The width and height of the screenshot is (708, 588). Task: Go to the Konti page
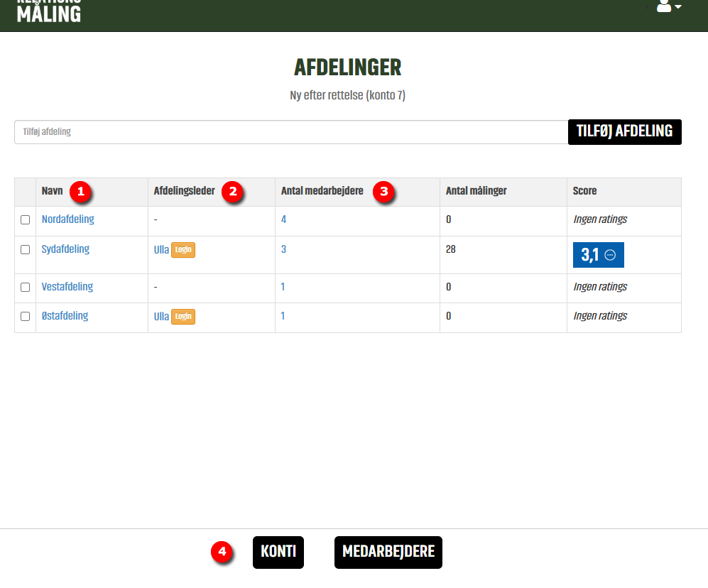pos(278,552)
